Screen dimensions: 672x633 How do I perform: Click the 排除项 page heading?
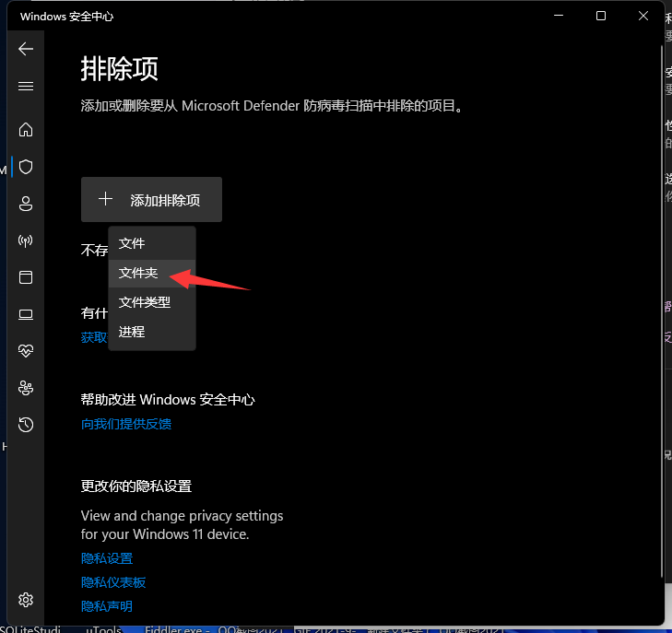(120, 69)
